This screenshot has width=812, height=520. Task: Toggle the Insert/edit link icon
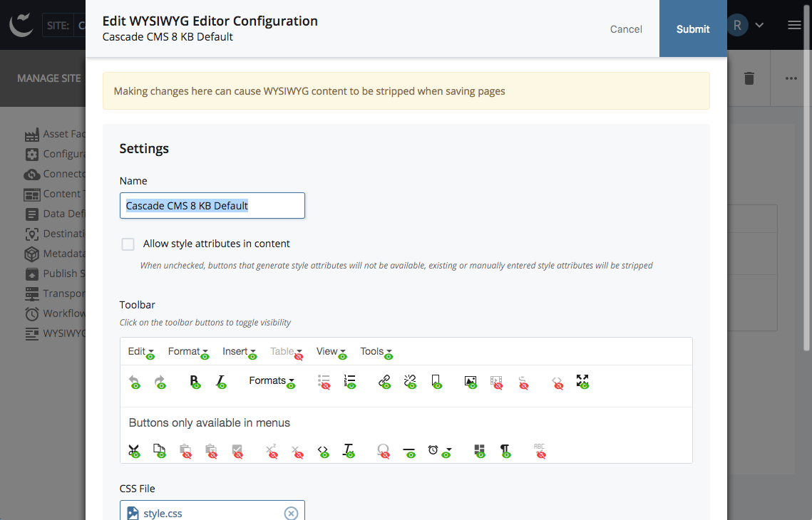click(x=384, y=382)
